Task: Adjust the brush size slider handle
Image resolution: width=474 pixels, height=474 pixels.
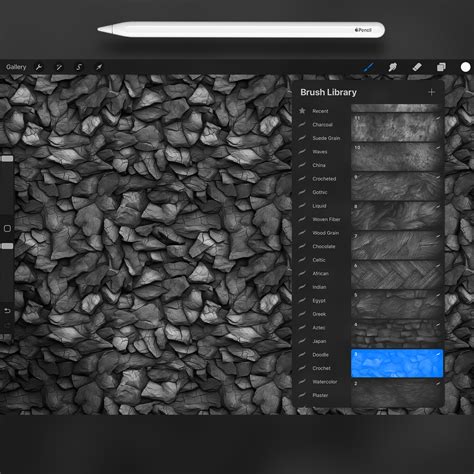Action: click(x=7, y=158)
